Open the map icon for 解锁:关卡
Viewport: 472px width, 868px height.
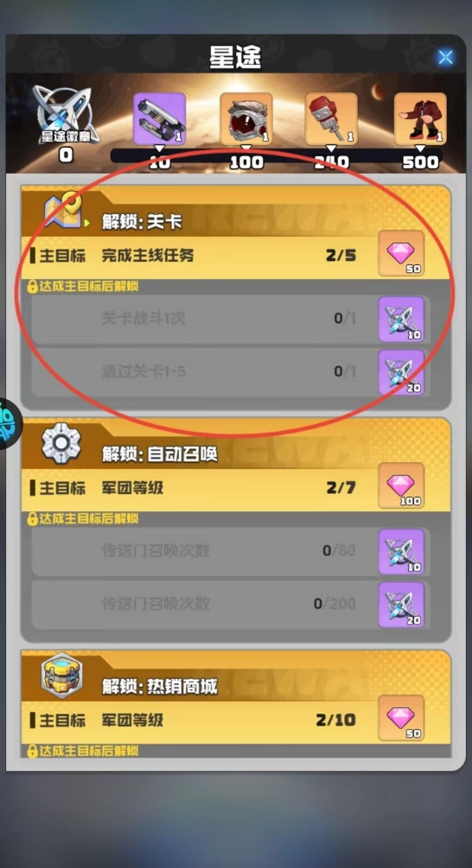click(62, 212)
